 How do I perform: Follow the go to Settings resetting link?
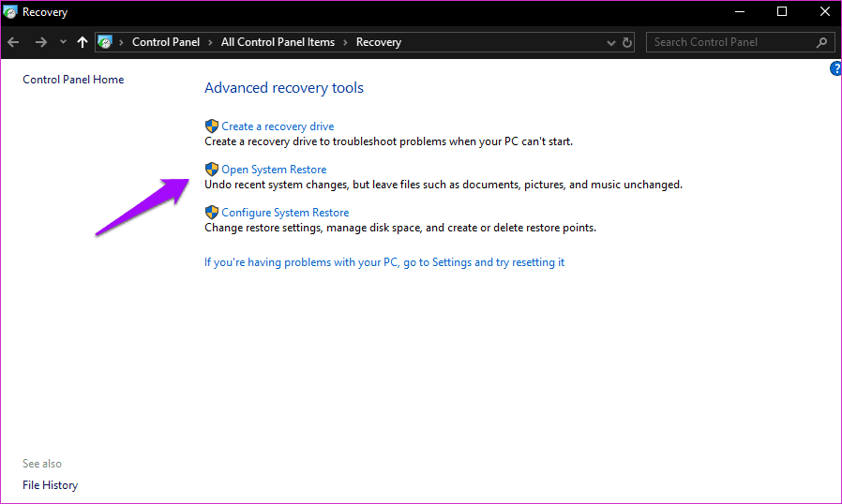[384, 262]
